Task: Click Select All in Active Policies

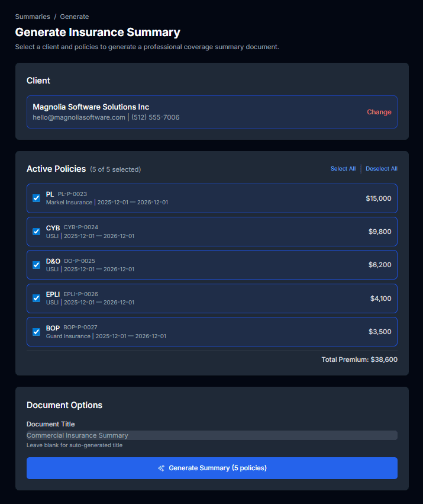Action: (x=343, y=168)
